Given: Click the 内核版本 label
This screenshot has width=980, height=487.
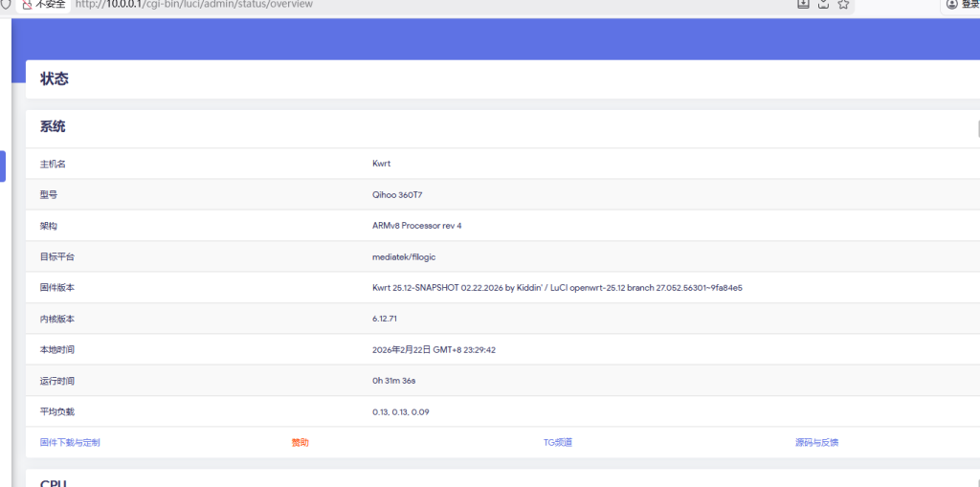Looking at the screenshot, I should [56, 319].
